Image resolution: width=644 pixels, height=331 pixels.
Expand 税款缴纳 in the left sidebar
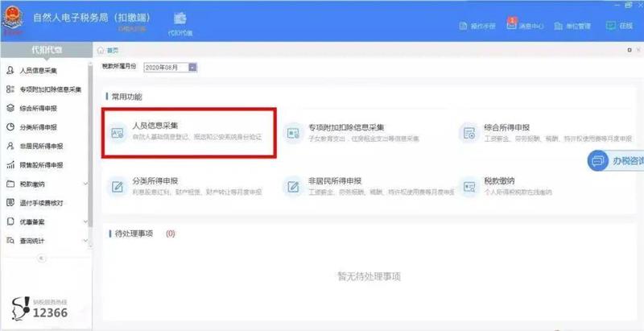coord(85,184)
